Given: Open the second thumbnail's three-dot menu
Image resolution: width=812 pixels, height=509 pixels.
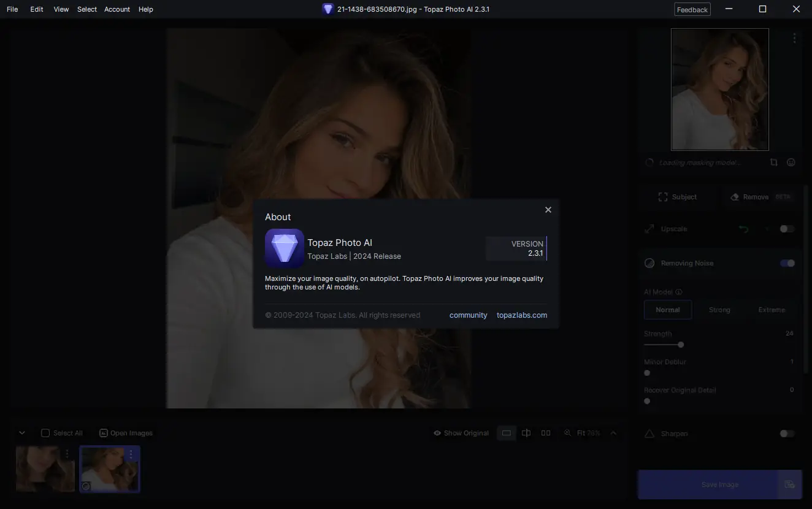Looking at the screenshot, I should click(131, 454).
